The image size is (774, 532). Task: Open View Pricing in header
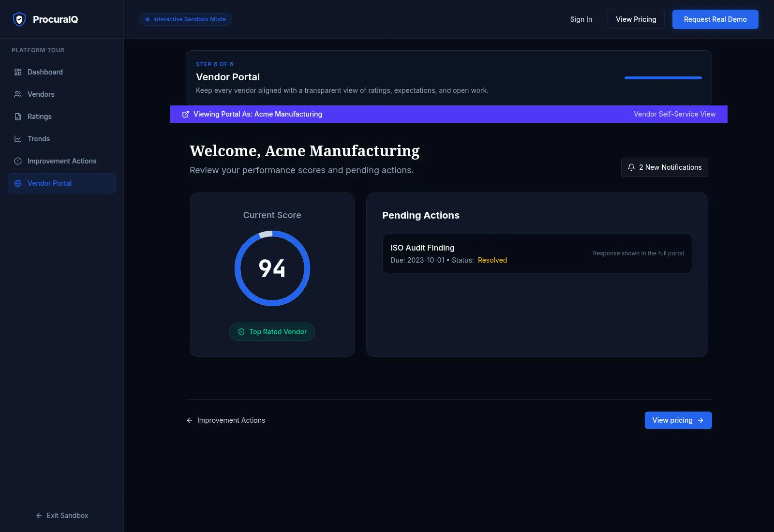click(636, 19)
